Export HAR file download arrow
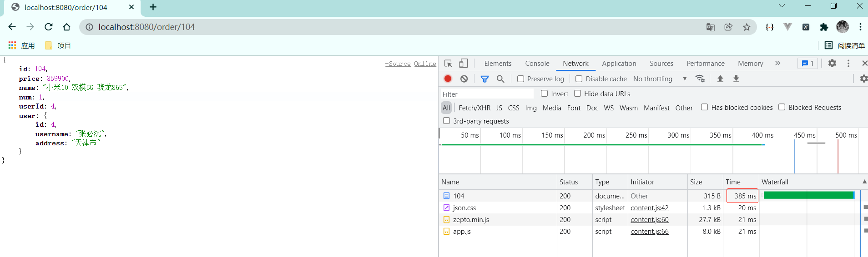This screenshot has width=868, height=257. tap(736, 79)
